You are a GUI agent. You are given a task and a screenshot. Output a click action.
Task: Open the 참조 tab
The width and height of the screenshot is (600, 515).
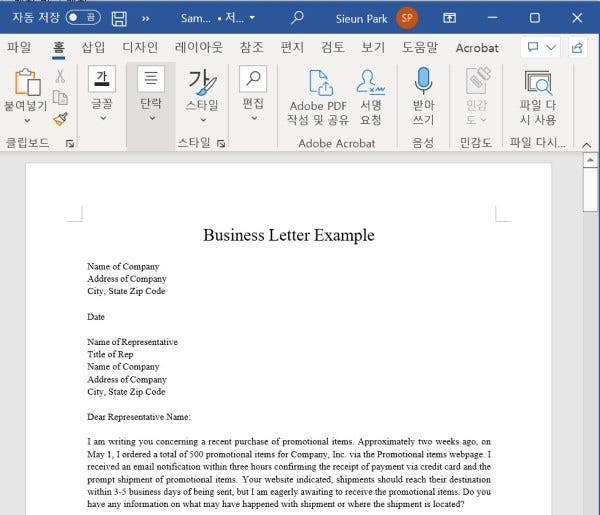(251, 47)
